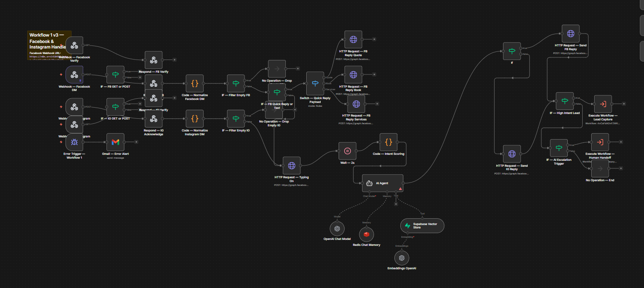Image resolution: width=644 pixels, height=288 pixels.
Task: Select the HTTP Request — Send IG Reply node
Action: coord(512,154)
